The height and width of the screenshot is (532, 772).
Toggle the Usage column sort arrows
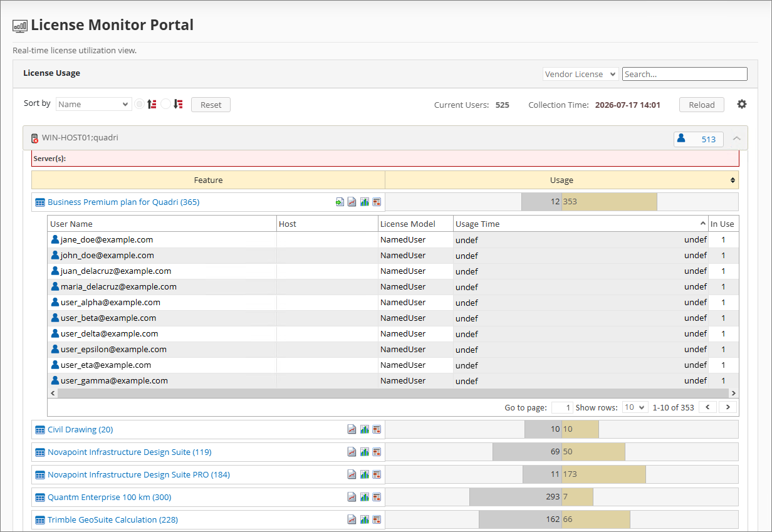point(733,180)
